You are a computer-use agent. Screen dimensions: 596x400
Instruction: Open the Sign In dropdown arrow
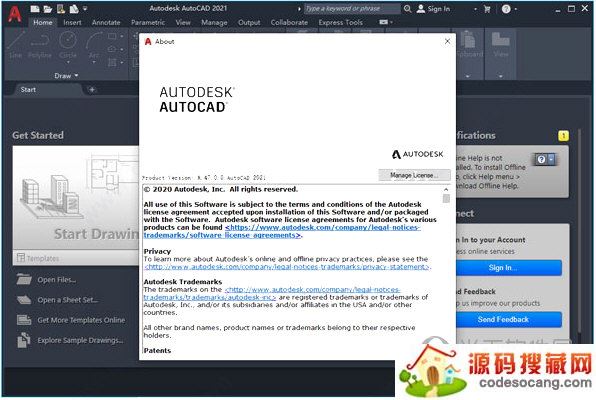tap(475, 9)
